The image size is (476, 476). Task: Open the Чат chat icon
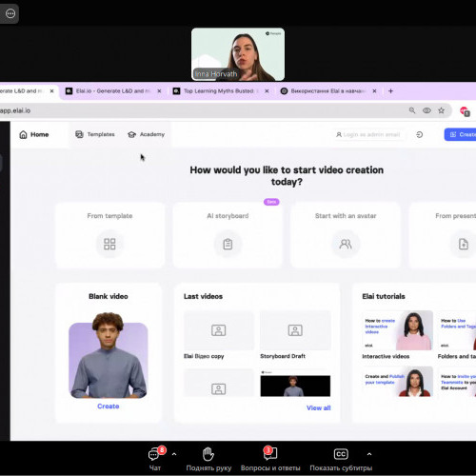tap(154, 454)
